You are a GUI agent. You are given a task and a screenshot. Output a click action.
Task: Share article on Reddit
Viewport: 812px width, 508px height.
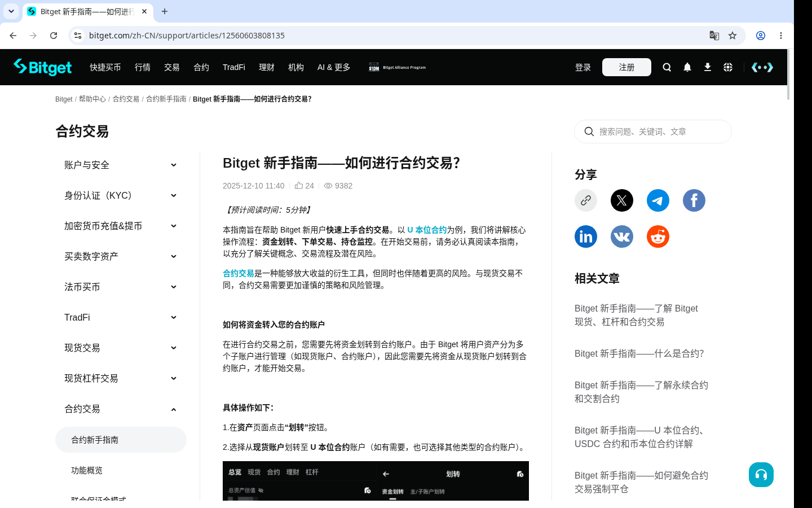[x=658, y=237]
